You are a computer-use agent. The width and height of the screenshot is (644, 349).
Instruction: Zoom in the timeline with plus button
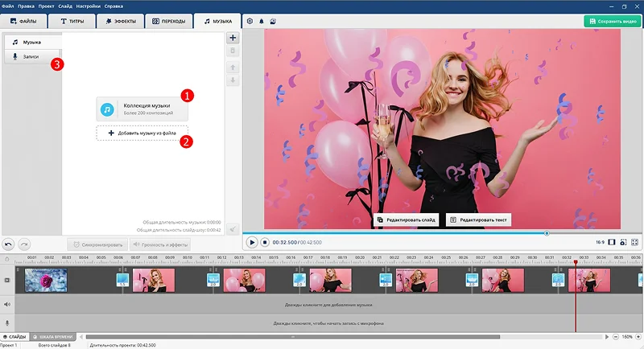coord(638,337)
